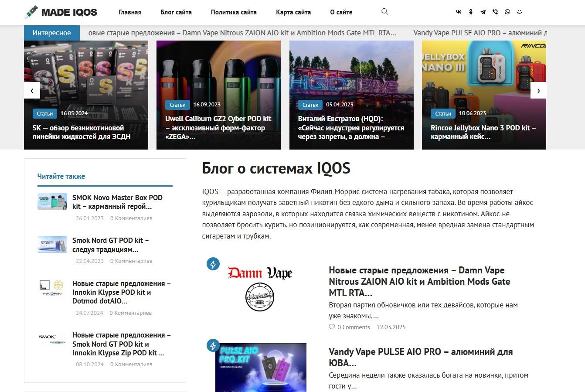585x392 pixels.
Task: Open the Главная menu item
Action: tap(130, 12)
